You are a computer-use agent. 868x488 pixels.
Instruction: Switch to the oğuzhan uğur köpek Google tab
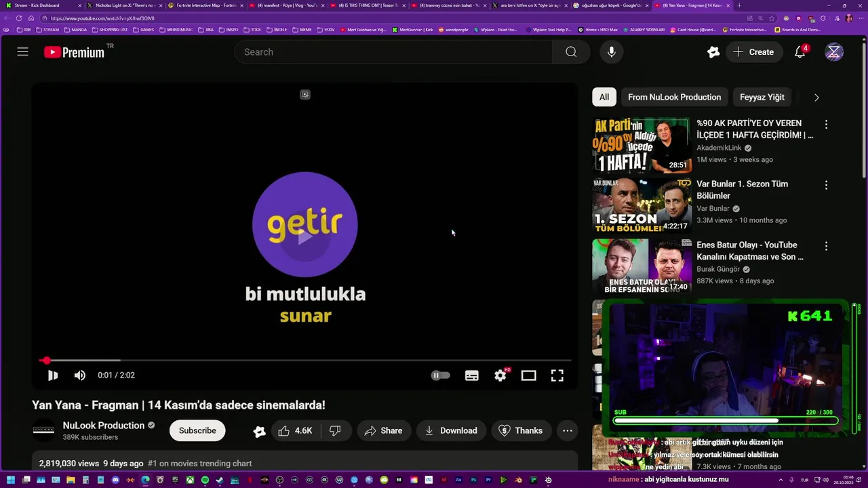point(609,5)
